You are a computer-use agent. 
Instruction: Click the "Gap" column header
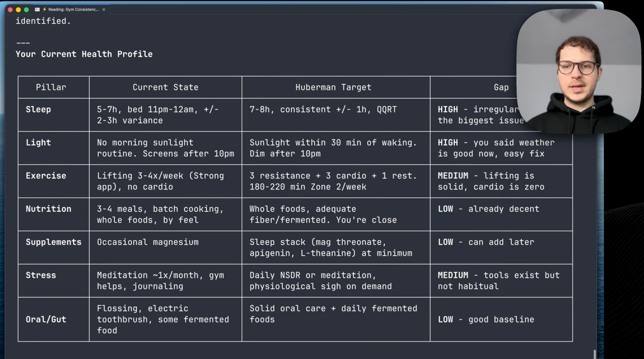(x=501, y=87)
